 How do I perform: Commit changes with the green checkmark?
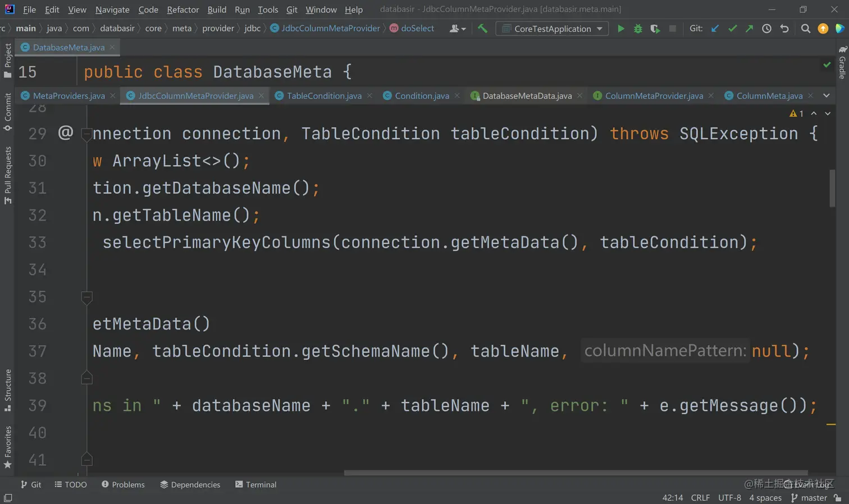[x=732, y=29]
